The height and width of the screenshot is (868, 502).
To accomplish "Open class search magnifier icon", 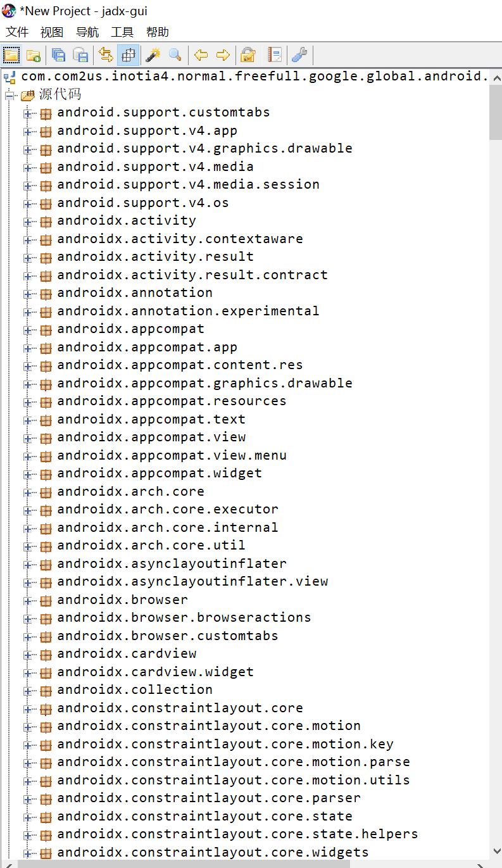I will click(175, 55).
